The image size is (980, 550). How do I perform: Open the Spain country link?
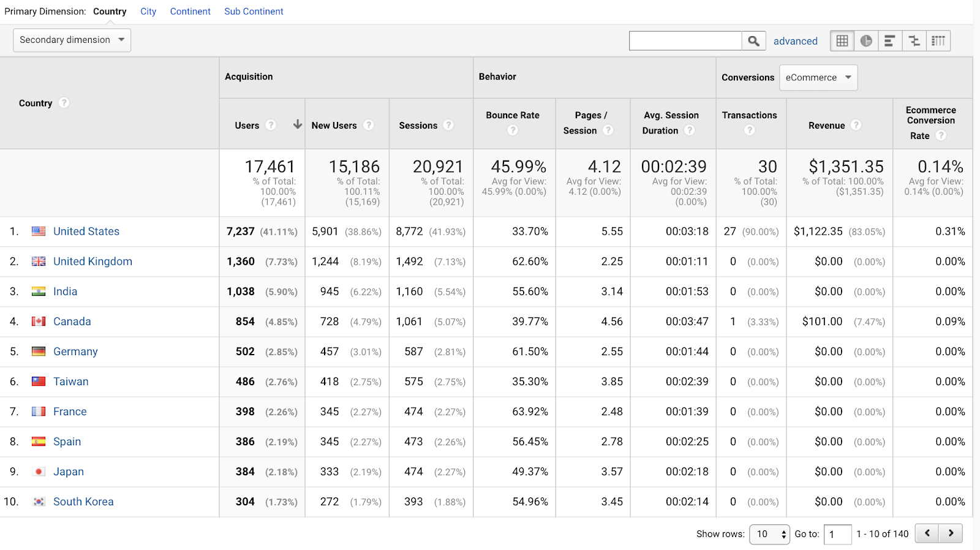pyautogui.click(x=67, y=442)
